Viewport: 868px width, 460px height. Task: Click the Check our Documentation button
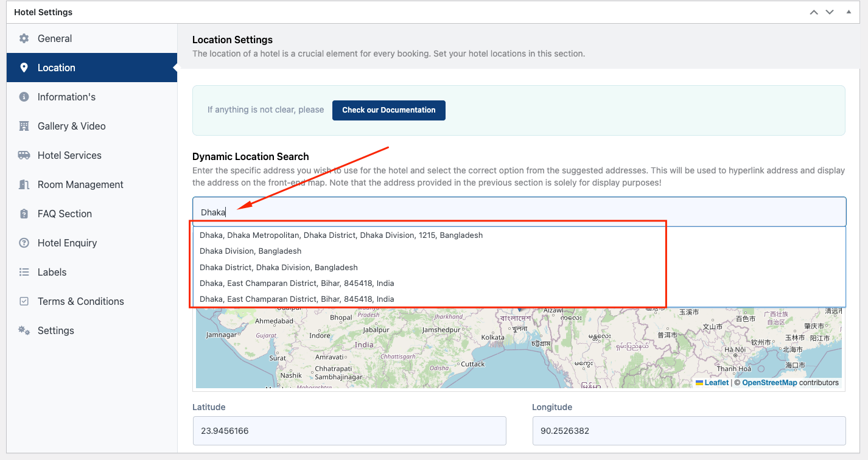pyautogui.click(x=388, y=110)
